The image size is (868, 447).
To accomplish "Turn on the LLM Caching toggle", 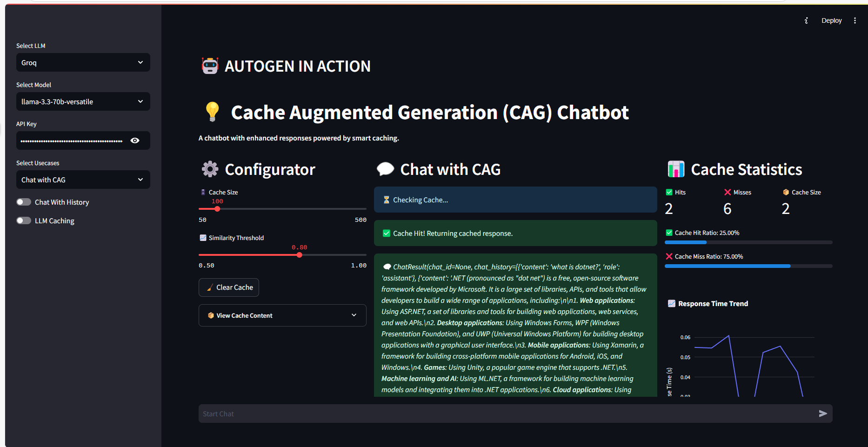I will (24, 220).
